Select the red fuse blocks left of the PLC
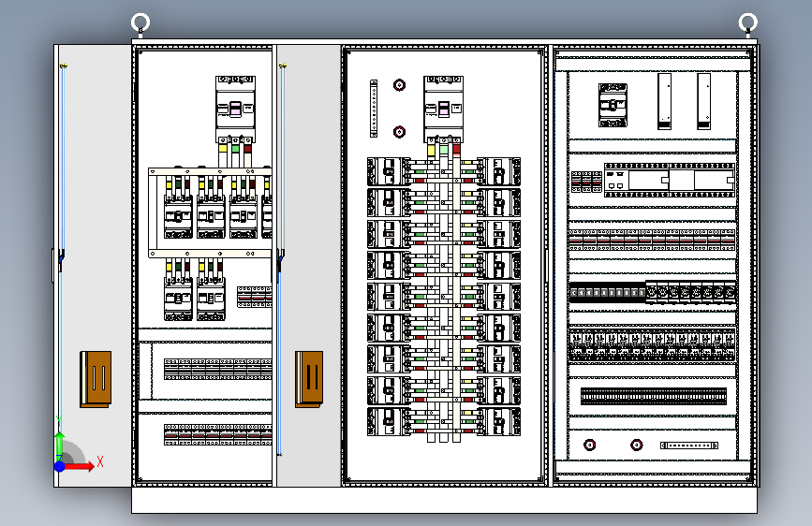Image resolution: width=812 pixels, height=526 pixels. [x=586, y=182]
